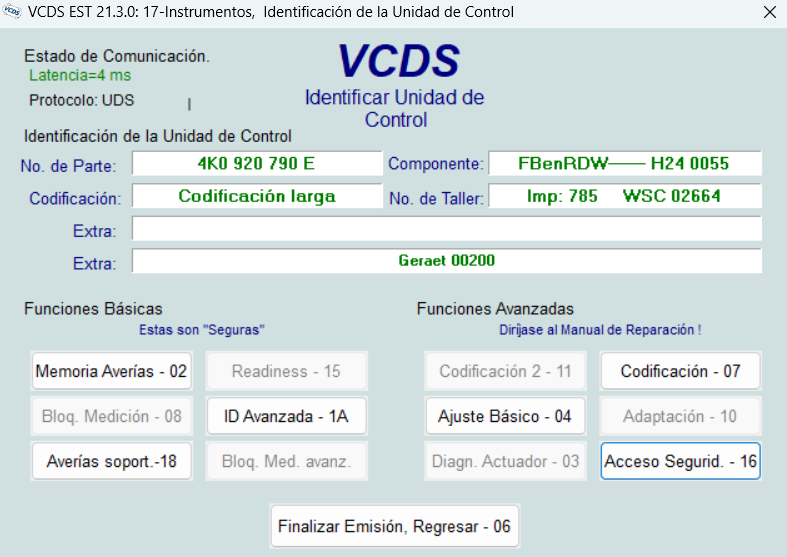Click the Codificación field showing Codificación larga

257,196
